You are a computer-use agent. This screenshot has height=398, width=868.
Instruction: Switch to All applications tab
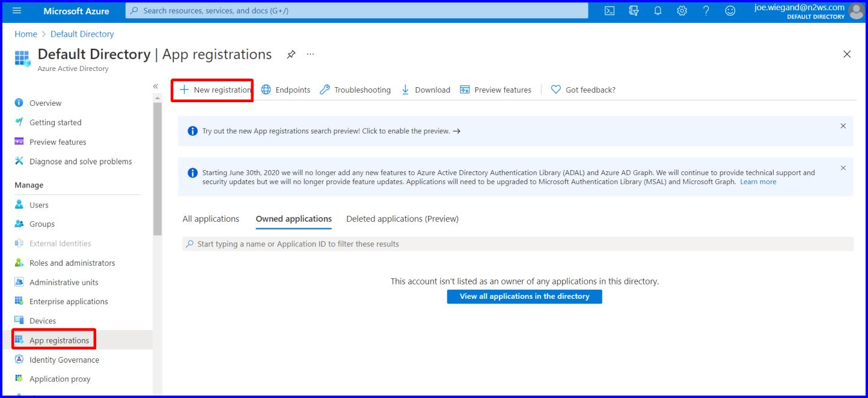pyautogui.click(x=211, y=219)
